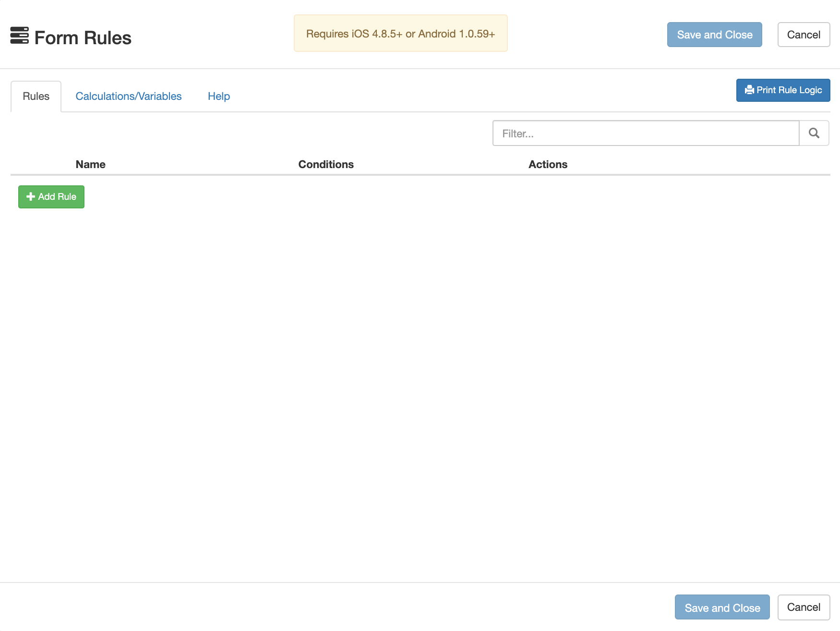Click the Form Rules heading text
This screenshot has width=840, height=631.
[83, 37]
